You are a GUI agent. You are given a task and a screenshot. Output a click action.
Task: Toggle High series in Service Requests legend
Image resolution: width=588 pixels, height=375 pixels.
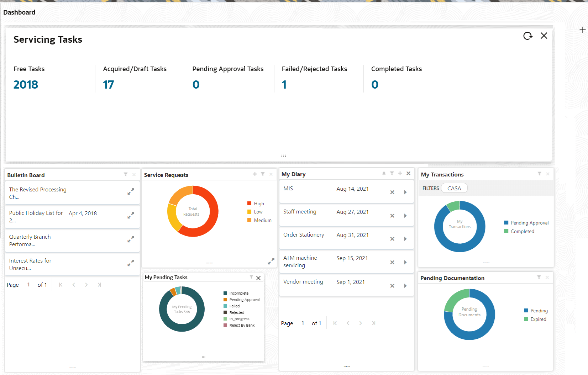coord(256,204)
